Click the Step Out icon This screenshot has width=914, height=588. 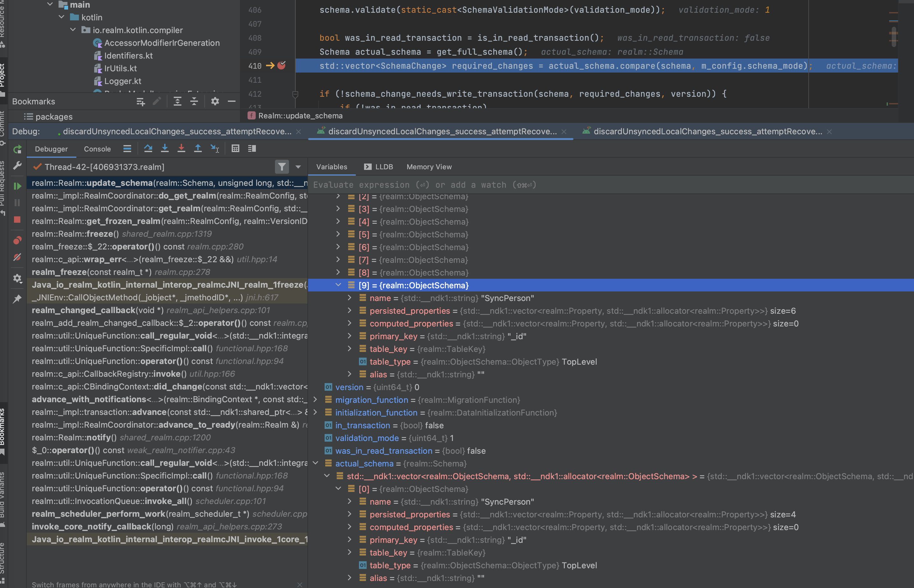pos(198,148)
